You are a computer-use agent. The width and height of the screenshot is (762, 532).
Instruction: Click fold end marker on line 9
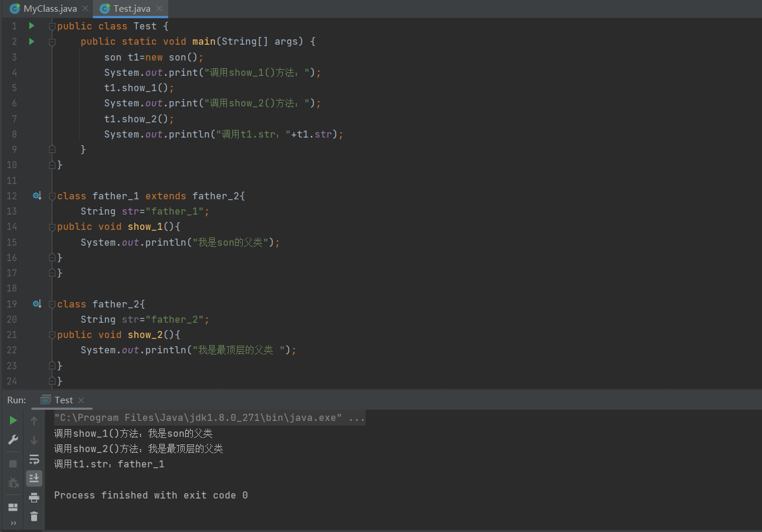(52, 149)
